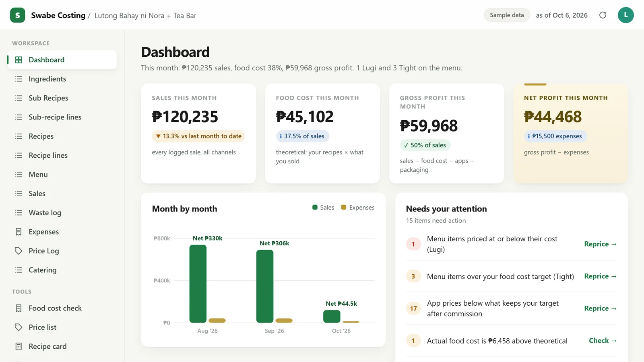Click the Sample data badge
The image size is (644, 362).
click(x=507, y=15)
